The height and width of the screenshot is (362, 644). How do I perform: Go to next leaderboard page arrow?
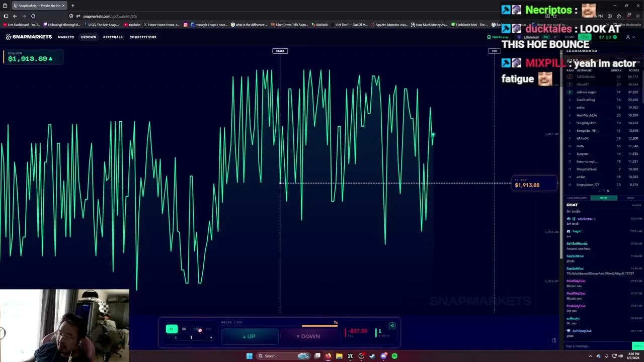click(x=608, y=191)
